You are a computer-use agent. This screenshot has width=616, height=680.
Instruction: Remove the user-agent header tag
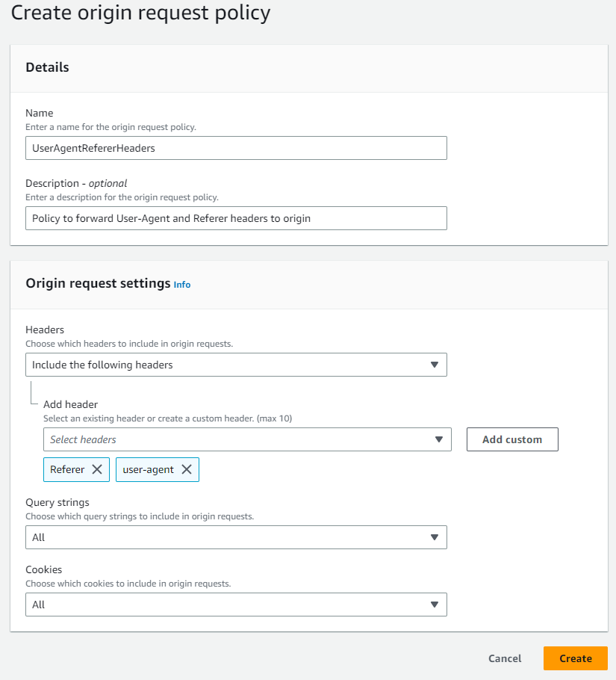tap(186, 469)
